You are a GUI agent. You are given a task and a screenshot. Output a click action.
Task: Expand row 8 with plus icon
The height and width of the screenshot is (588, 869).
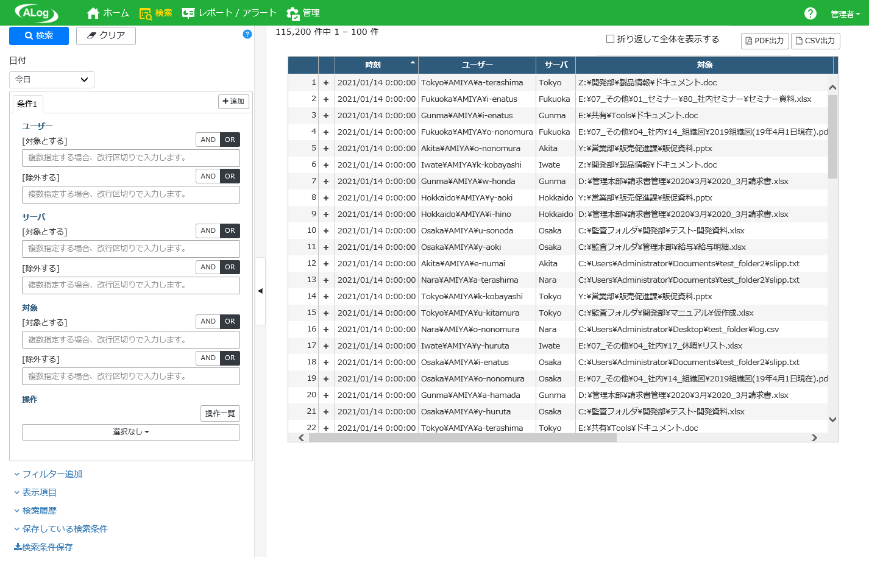coord(326,198)
